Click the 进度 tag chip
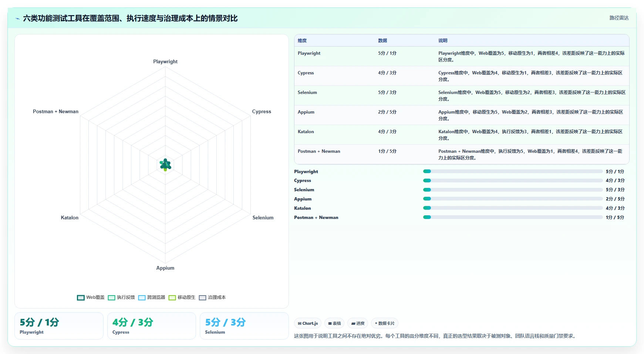 click(358, 323)
